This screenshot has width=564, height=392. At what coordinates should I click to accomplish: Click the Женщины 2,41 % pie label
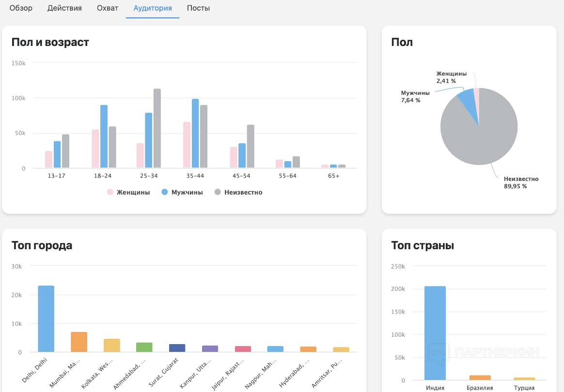point(452,77)
